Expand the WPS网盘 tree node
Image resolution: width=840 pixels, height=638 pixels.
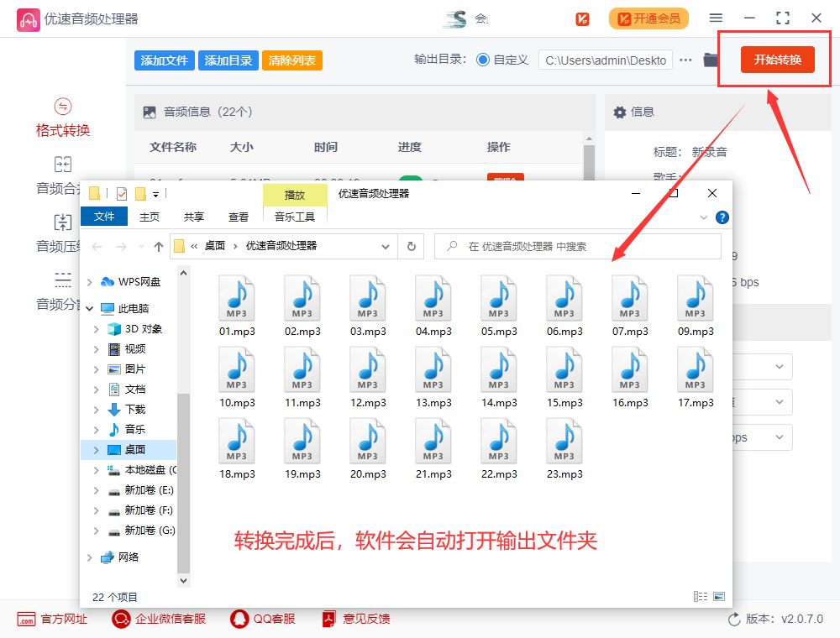tap(90, 282)
